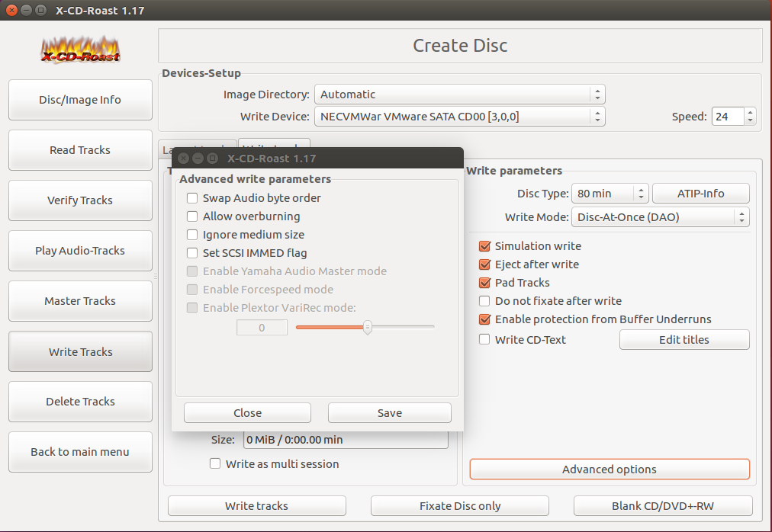Open Edit titles dialog
The width and height of the screenshot is (772, 532).
click(684, 340)
